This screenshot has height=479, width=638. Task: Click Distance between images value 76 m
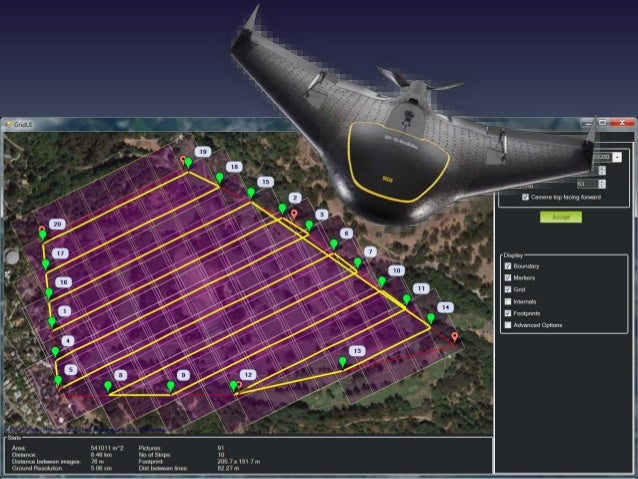point(97,462)
